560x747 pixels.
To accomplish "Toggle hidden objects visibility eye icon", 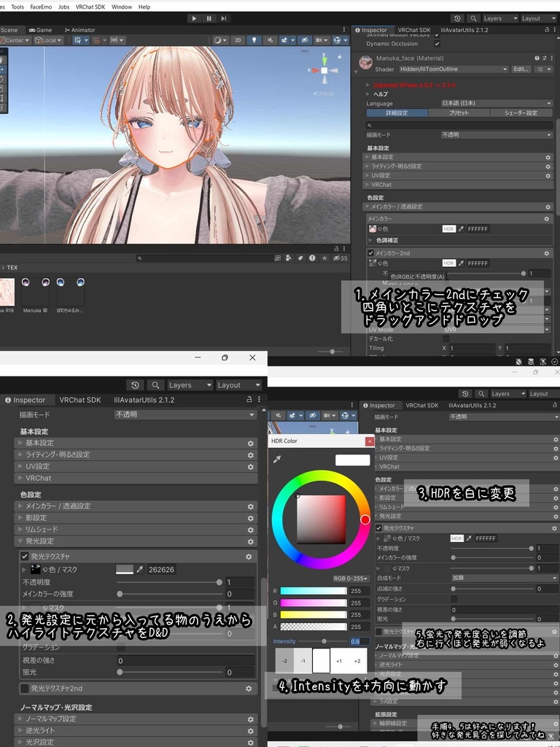I will click(x=306, y=41).
